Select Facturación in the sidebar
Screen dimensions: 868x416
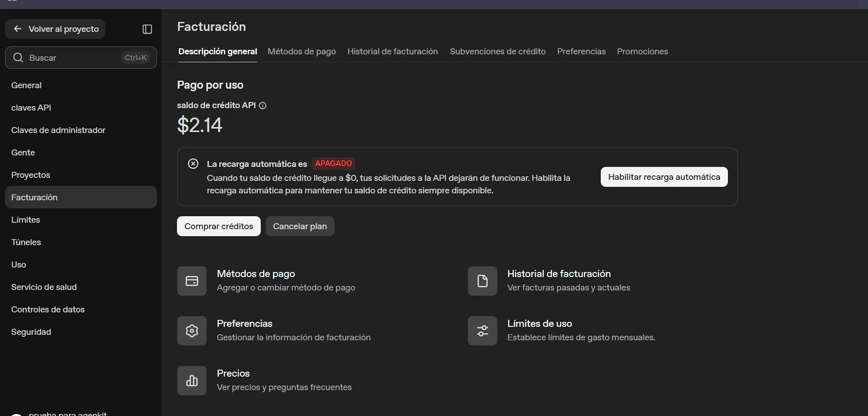pos(81,197)
